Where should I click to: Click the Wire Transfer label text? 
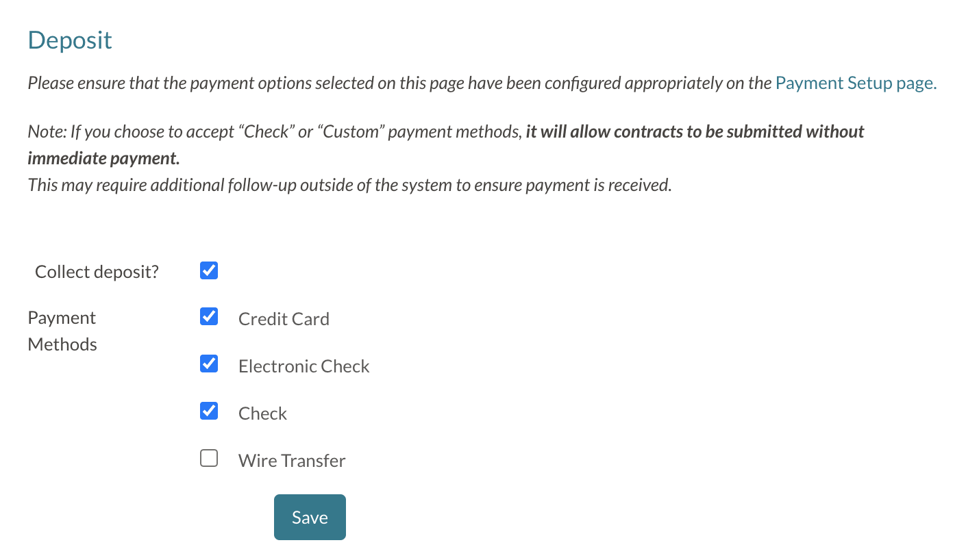tap(292, 461)
